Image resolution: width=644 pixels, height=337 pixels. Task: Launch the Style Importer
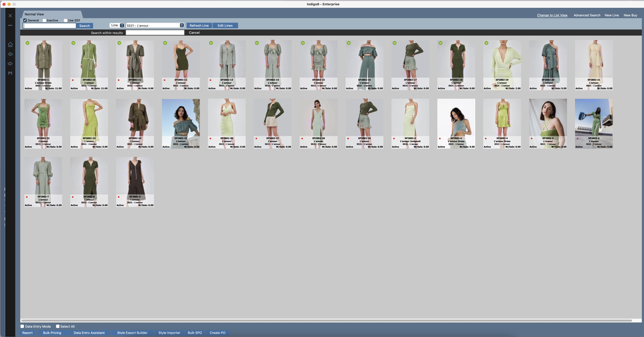pyautogui.click(x=169, y=332)
